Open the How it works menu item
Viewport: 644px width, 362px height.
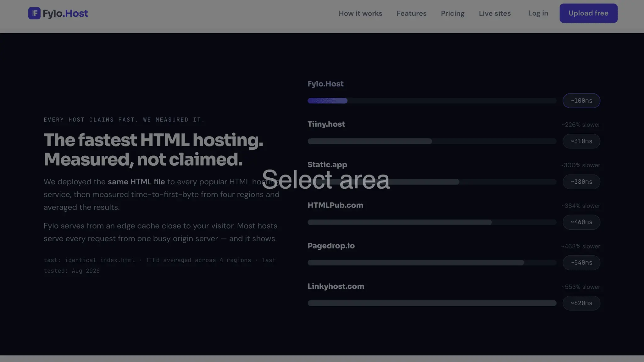pos(360,13)
